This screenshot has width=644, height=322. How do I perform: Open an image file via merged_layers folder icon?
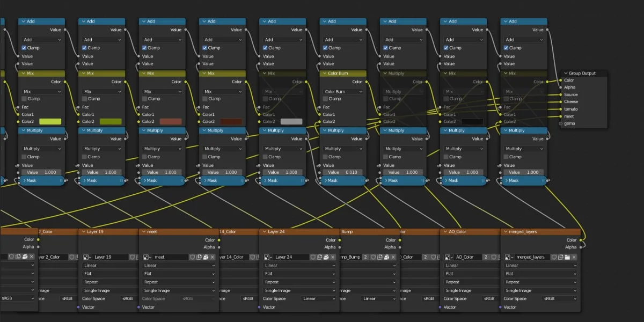(567, 257)
